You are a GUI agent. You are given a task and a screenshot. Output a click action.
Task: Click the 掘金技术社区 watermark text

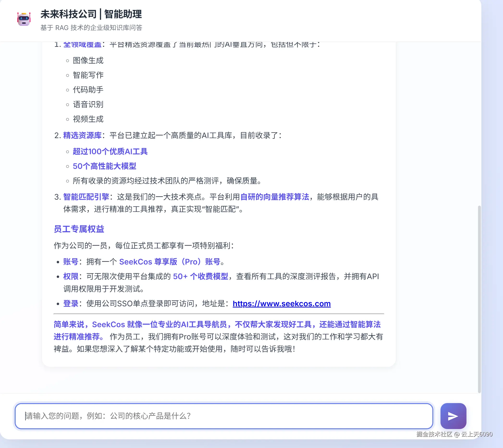tap(434, 434)
